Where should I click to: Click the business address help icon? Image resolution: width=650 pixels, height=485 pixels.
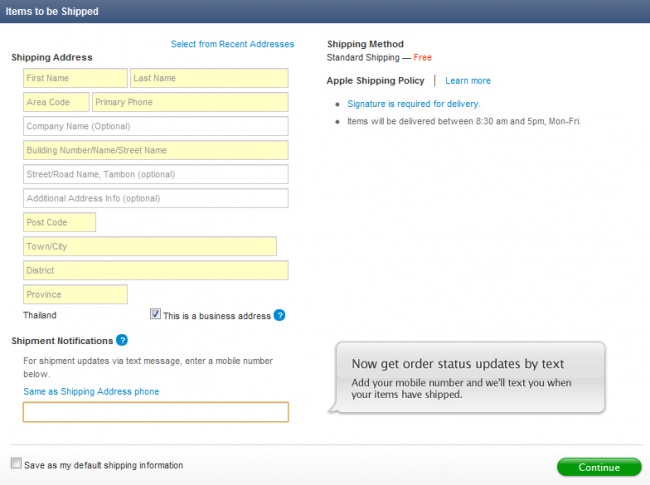280,316
